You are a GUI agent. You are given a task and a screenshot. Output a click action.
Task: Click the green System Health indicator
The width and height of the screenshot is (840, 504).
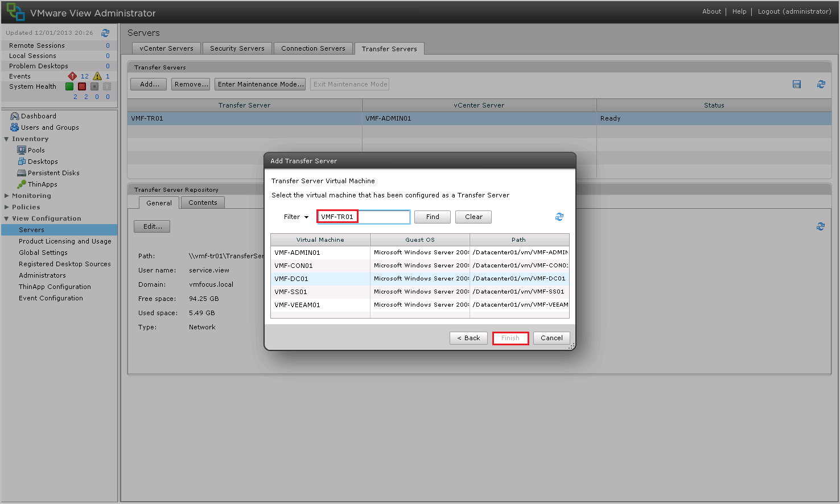[x=69, y=86]
